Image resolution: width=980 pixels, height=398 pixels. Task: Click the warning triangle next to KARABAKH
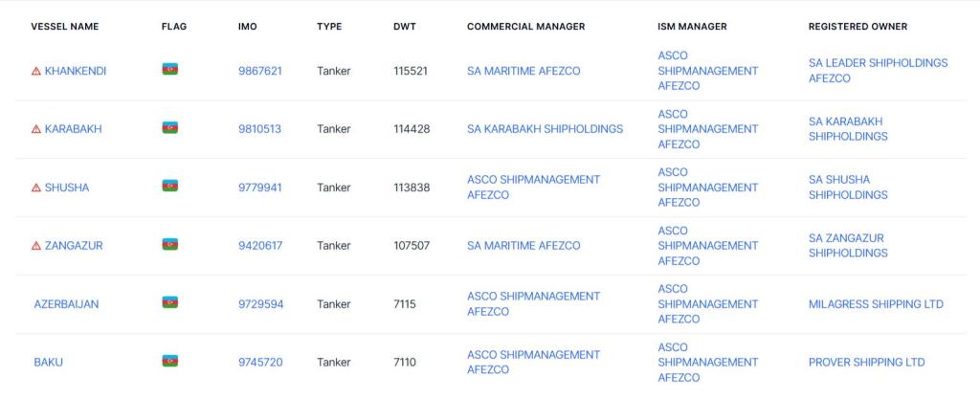(x=36, y=129)
